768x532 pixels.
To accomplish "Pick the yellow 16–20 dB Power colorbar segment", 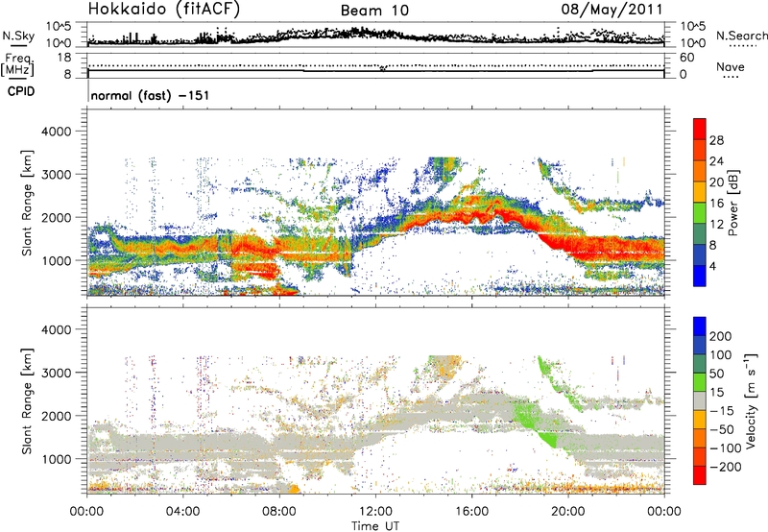I will pyautogui.click(x=700, y=191).
